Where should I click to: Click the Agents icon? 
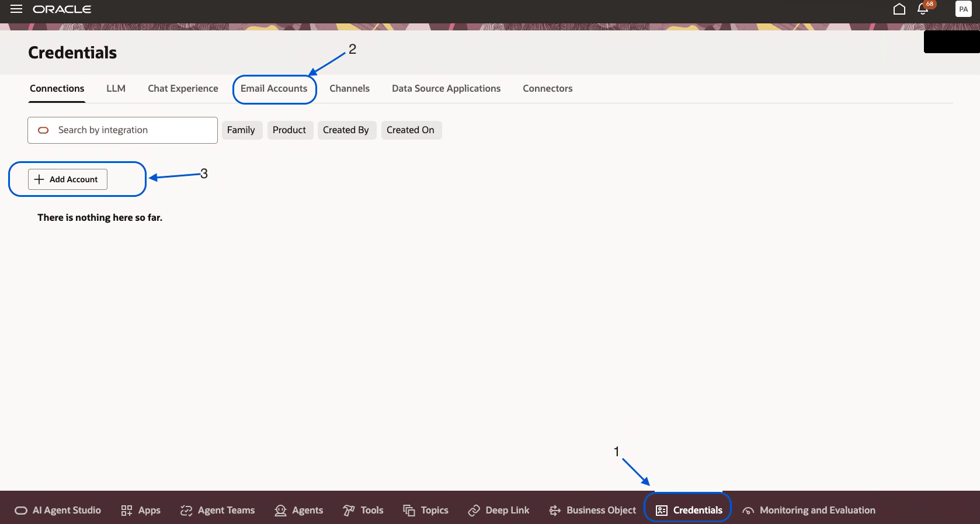pos(281,511)
